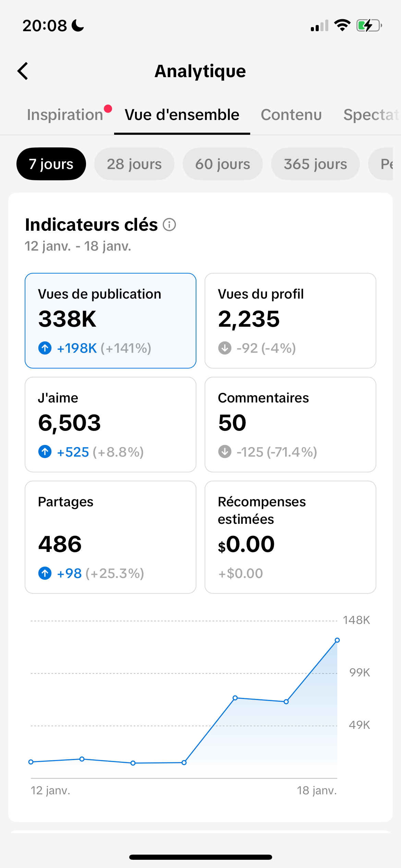Tap the highest data point on the chart
401x868 pixels.
337,640
